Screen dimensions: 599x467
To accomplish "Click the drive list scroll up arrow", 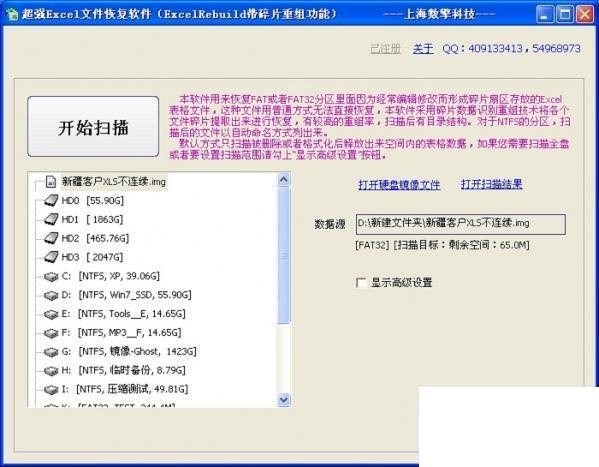I will point(284,180).
